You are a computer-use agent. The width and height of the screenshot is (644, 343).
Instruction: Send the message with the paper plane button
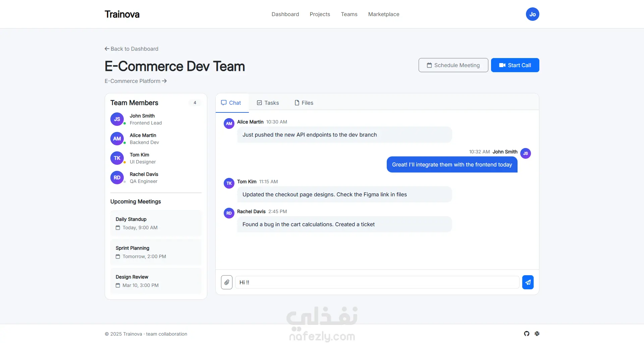528,282
